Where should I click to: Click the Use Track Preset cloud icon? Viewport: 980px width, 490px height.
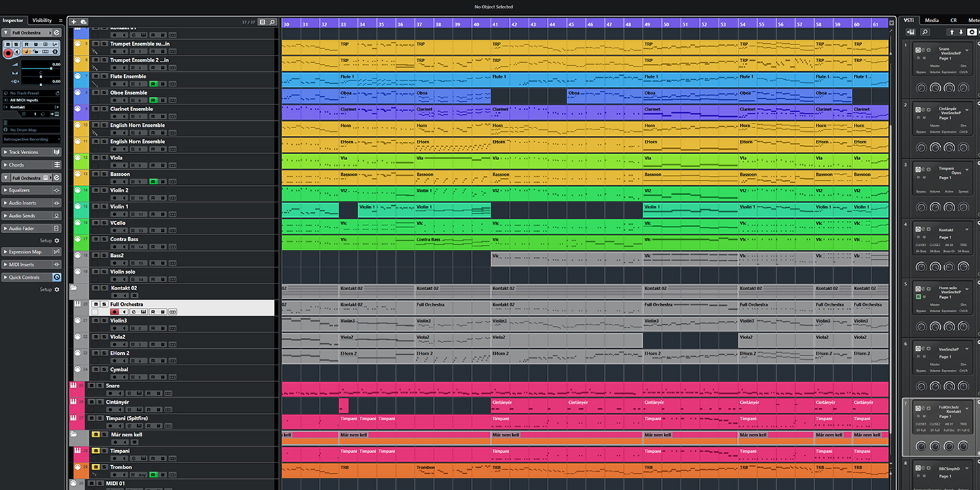[x=84, y=22]
